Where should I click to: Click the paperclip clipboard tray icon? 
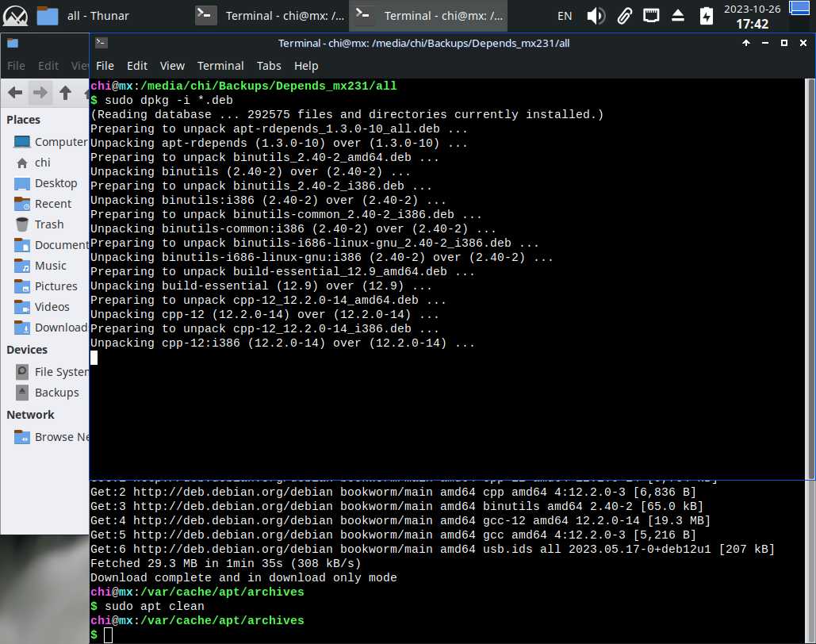point(624,16)
